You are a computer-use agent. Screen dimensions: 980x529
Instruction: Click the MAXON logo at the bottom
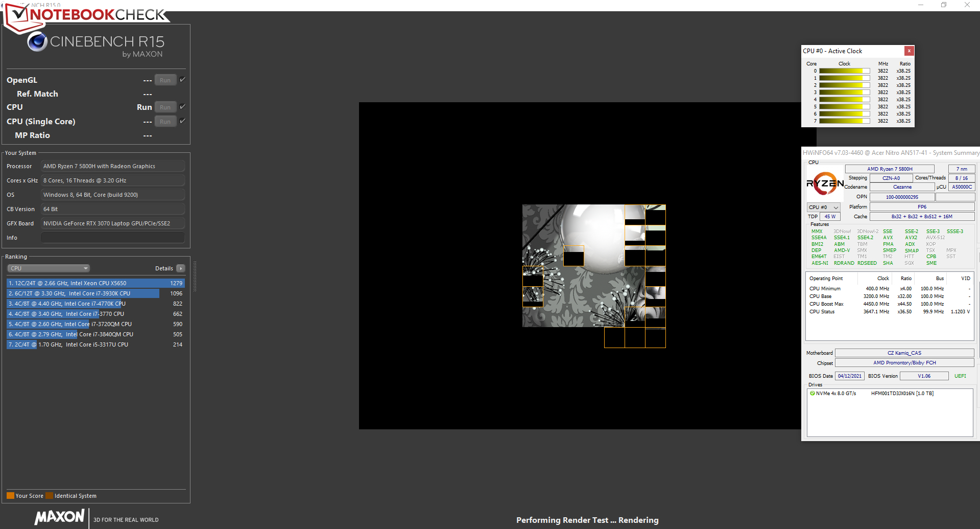click(x=59, y=517)
